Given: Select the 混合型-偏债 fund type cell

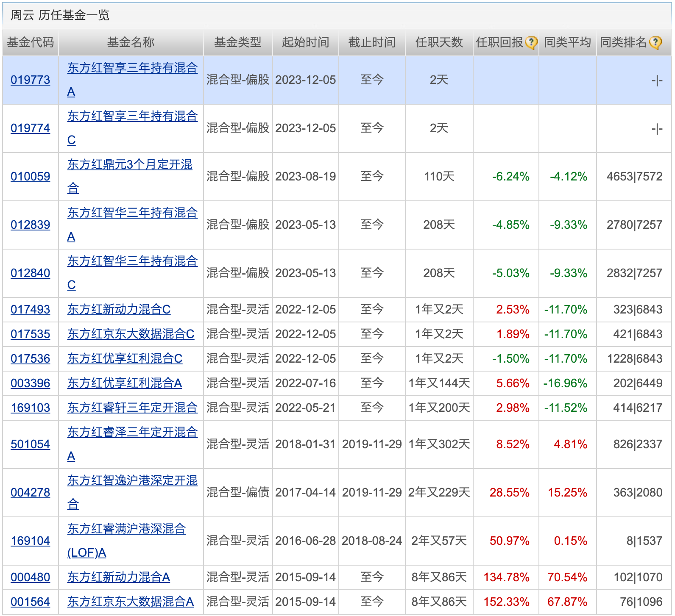Looking at the screenshot, I should pyautogui.click(x=237, y=493).
